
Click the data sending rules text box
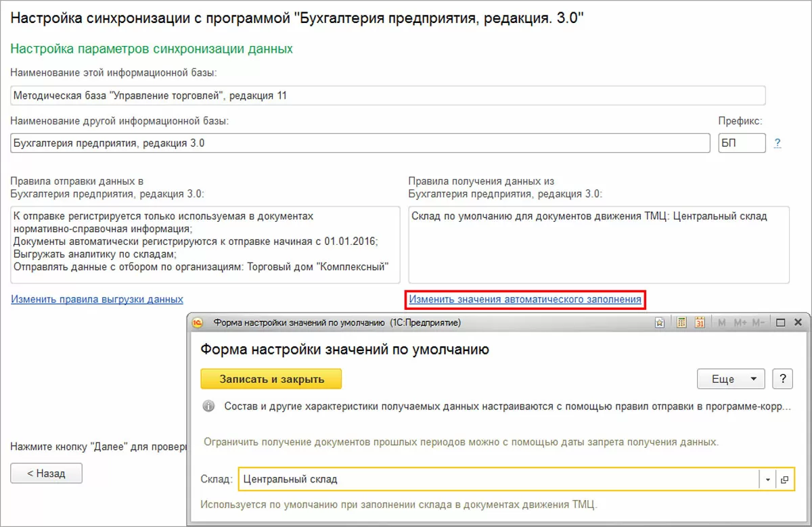[x=206, y=245]
